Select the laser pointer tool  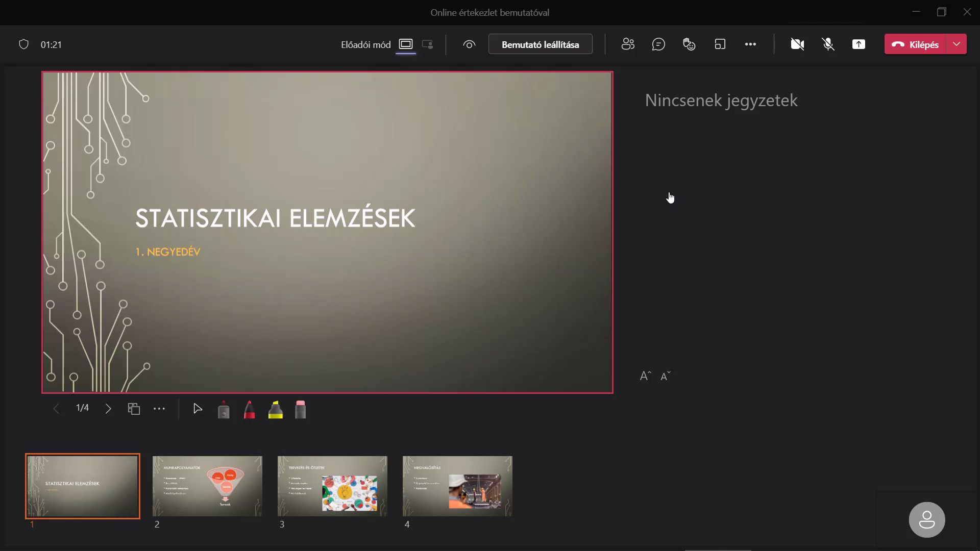[224, 410]
